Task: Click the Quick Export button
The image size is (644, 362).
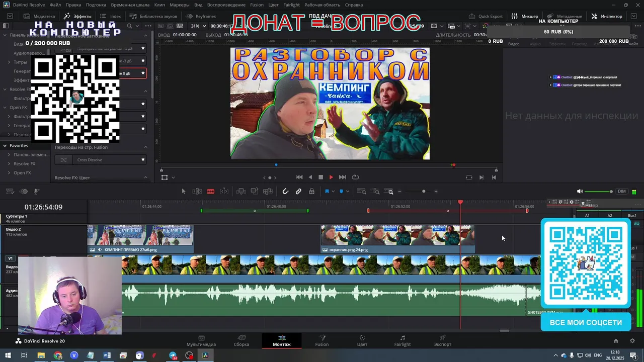Action: (486, 16)
